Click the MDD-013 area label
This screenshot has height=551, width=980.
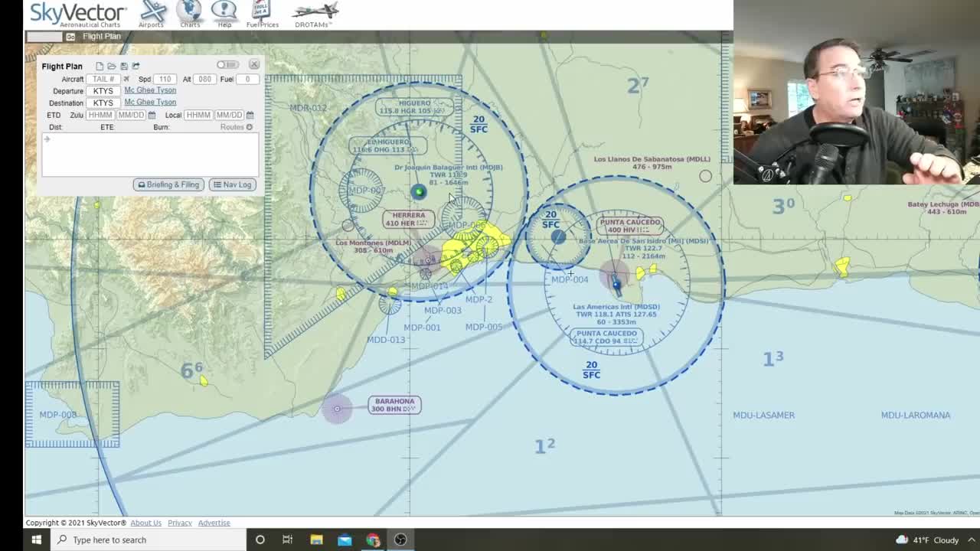coord(386,340)
